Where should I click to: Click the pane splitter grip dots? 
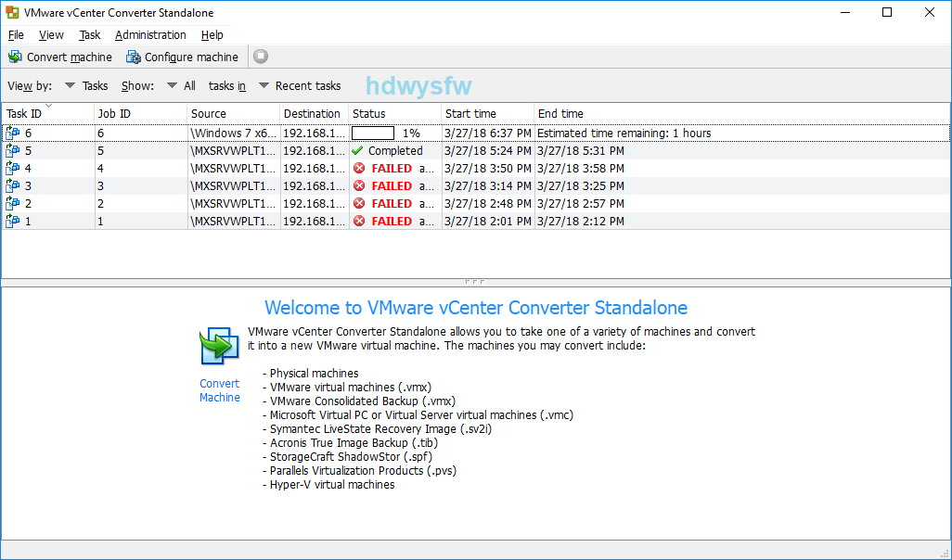click(x=475, y=282)
